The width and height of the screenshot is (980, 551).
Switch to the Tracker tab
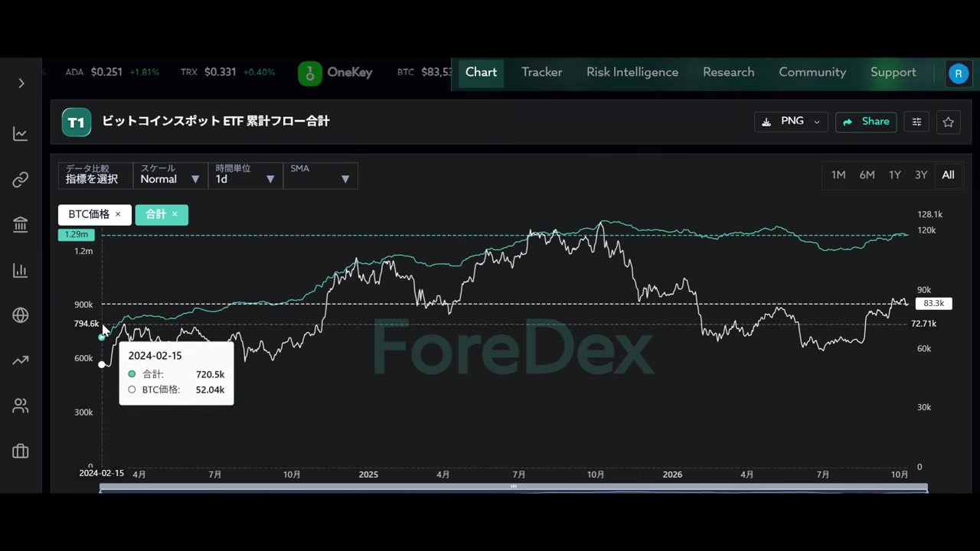coord(542,73)
